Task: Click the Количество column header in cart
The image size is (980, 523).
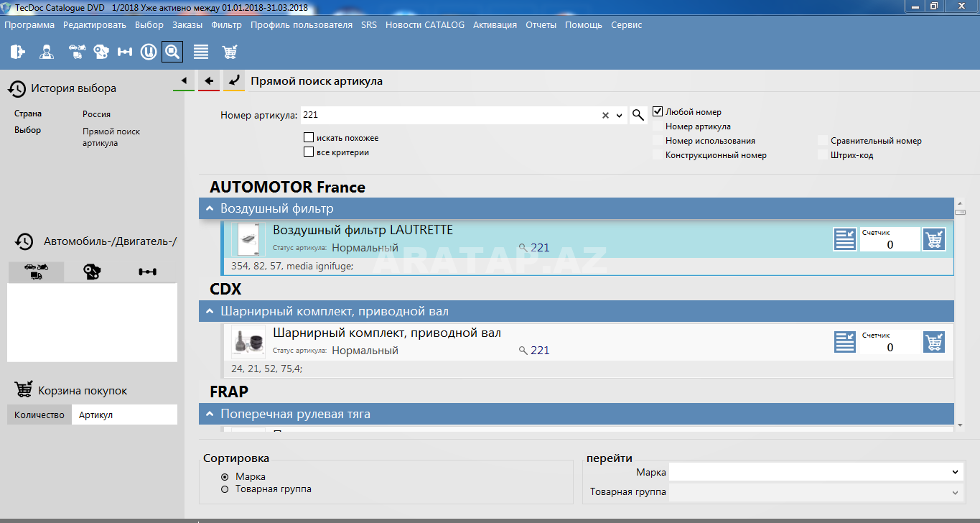Action: tap(39, 415)
